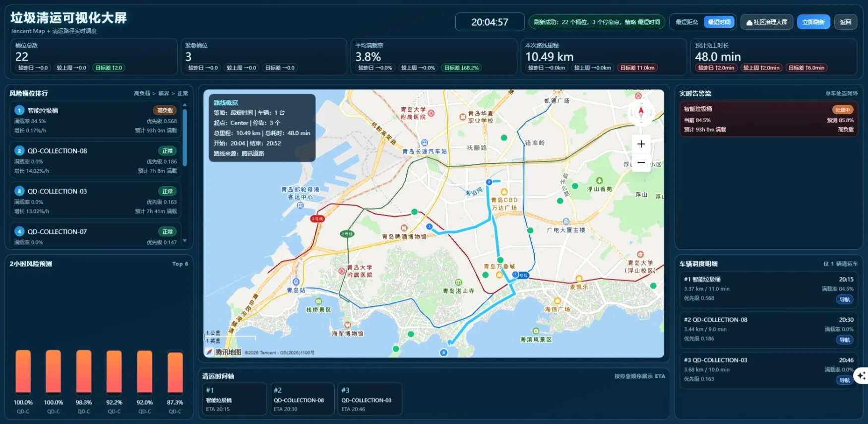Viewport: 868px width, 424px height.
Task: Click the 海信广场 shopping map icon
Action: [x=558, y=301]
